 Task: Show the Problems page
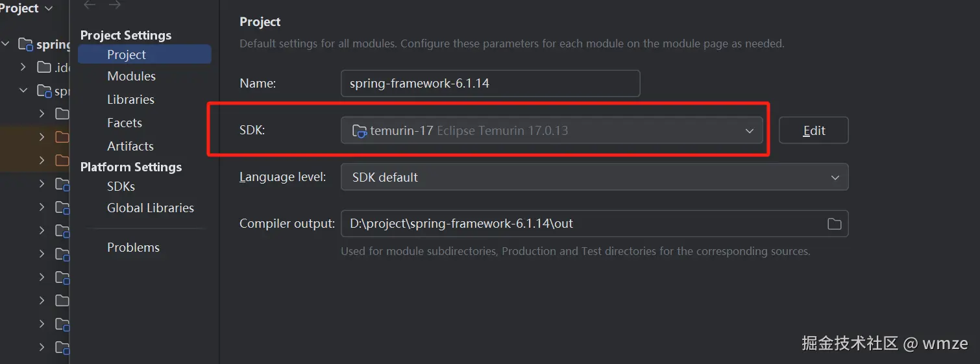coord(133,247)
